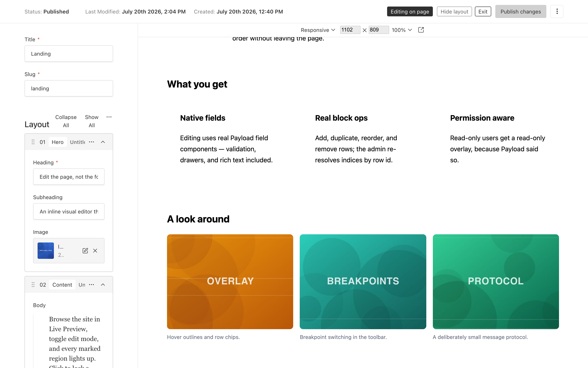This screenshot has height=368, width=588.
Task: Click the Hero block drag handle
Action: coord(33,142)
